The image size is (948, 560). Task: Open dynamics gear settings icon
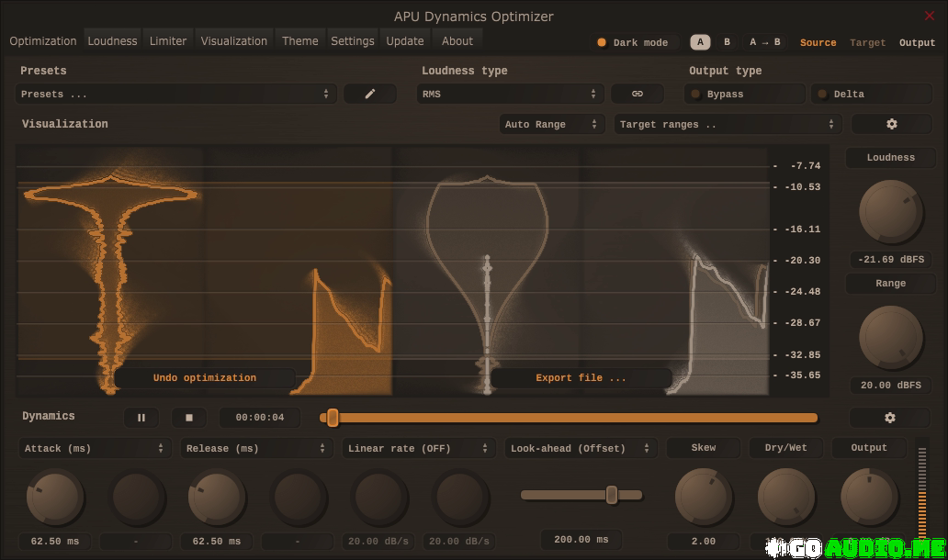point(889,418)
